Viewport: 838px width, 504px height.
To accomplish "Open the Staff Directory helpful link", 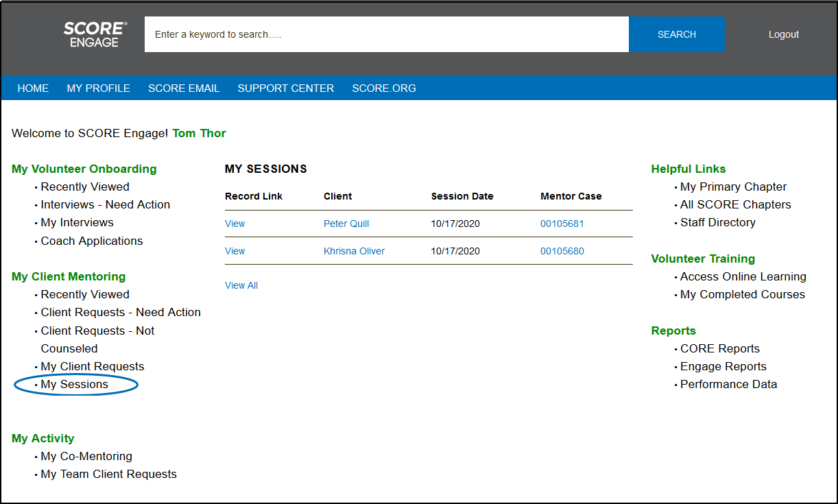I will (x=717, y=222).
